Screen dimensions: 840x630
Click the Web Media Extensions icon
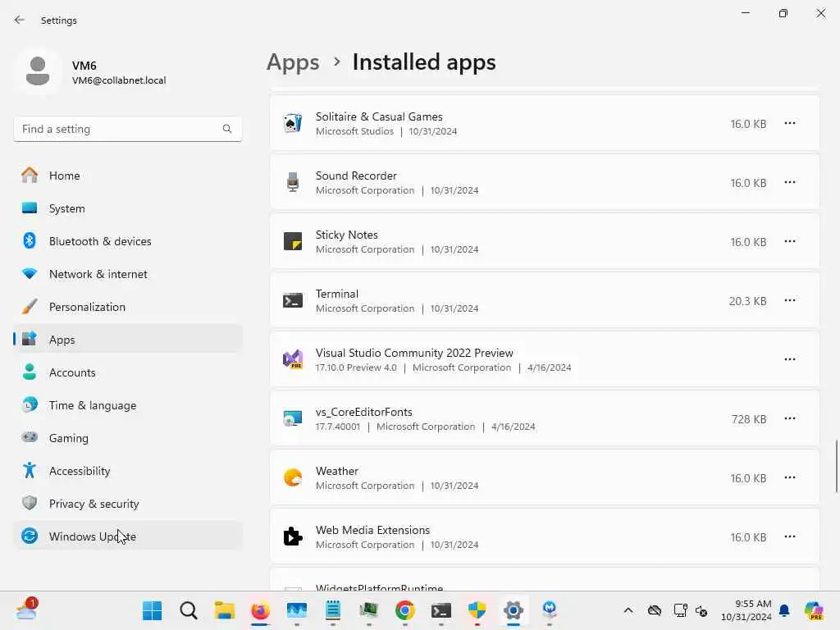(293, 536)
